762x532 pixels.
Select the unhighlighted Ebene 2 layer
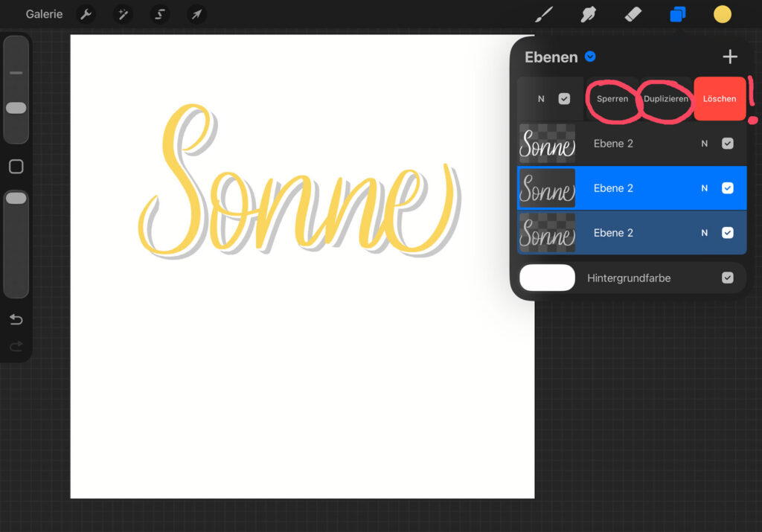point(632,144)
